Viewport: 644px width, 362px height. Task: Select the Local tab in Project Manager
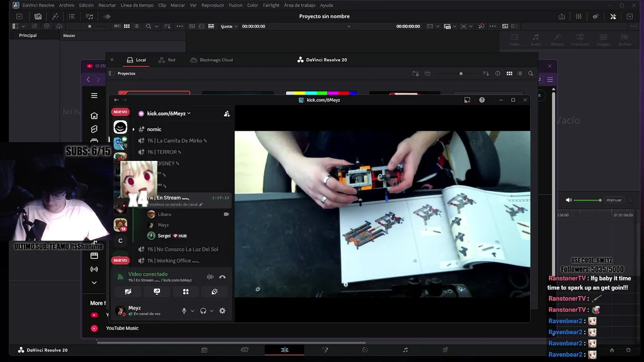[136, 60]
